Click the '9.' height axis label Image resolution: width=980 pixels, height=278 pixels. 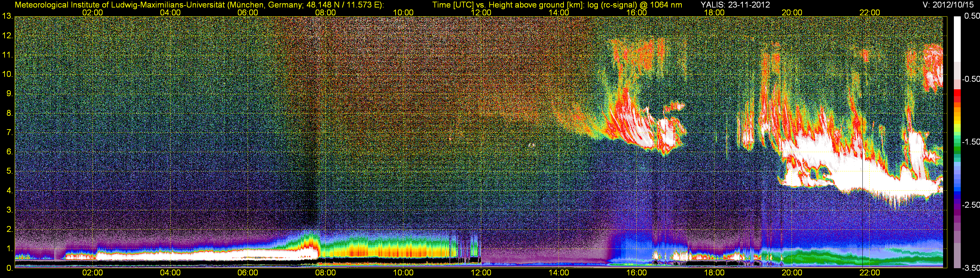click(9, 94)
